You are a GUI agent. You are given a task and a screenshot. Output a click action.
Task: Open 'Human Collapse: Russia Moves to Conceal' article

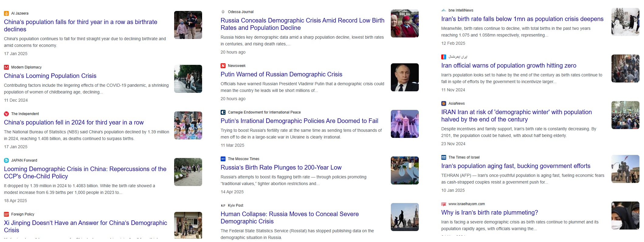tap(290, 218)
